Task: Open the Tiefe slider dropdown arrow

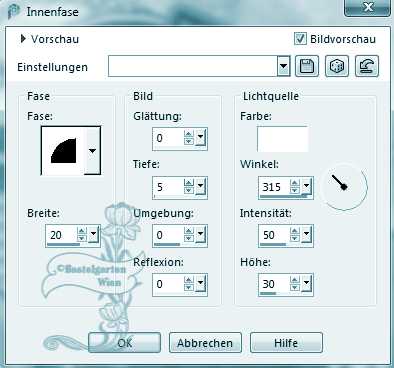Action: pos(200,187)
